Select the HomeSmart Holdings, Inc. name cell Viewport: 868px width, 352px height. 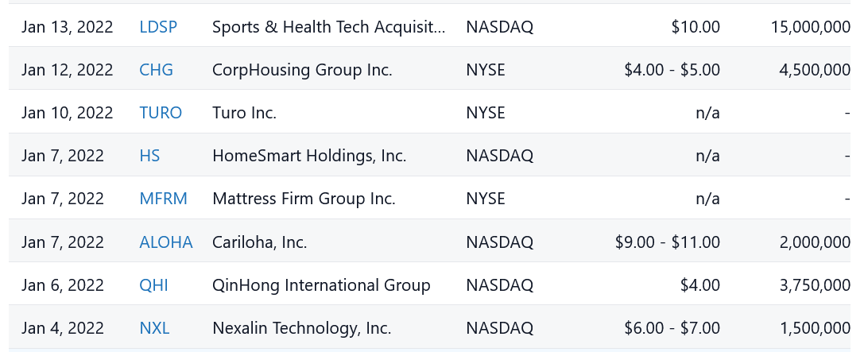click(x=309, y=156)
